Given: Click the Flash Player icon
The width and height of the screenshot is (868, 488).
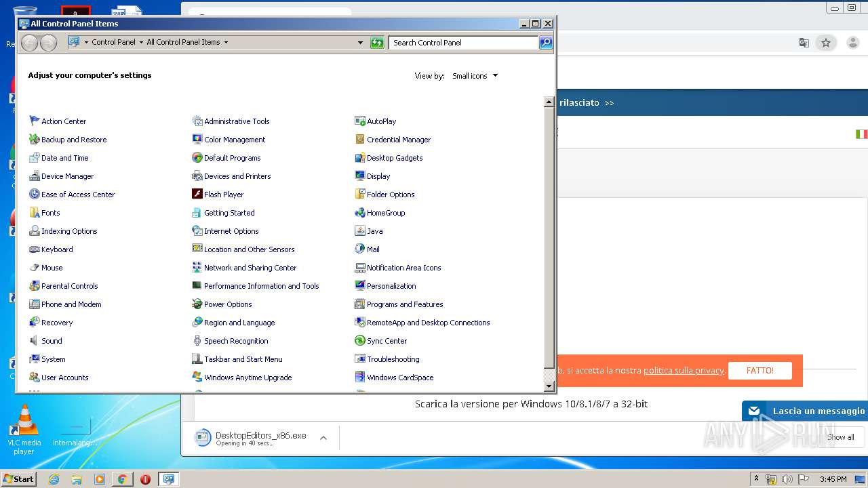Looking at the screenshot, I should (197, 194).
